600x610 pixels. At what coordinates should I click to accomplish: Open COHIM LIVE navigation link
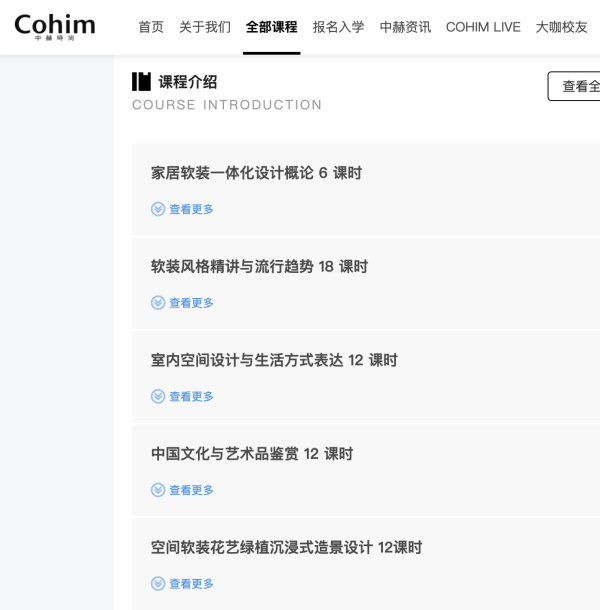pos(483,27)
